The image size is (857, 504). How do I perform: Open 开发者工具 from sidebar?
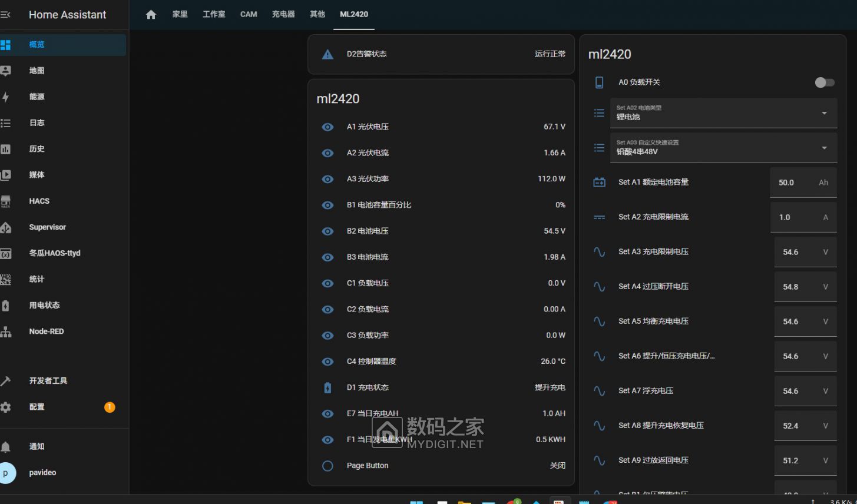48,381
